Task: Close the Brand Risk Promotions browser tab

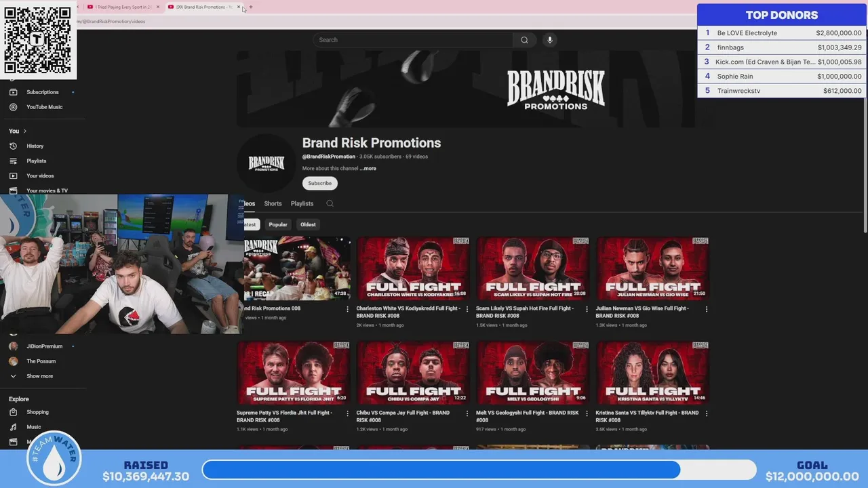Action: [x=238, y=7]
